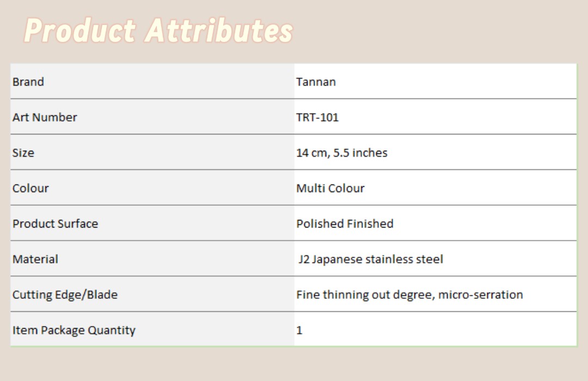588x381 pixels.
Task: Select the Cutting Edge/Blade label
Action: (65, 294)
